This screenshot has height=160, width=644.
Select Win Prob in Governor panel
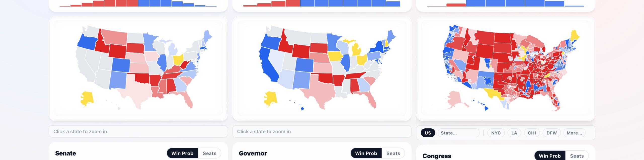(x=366, y=153)
